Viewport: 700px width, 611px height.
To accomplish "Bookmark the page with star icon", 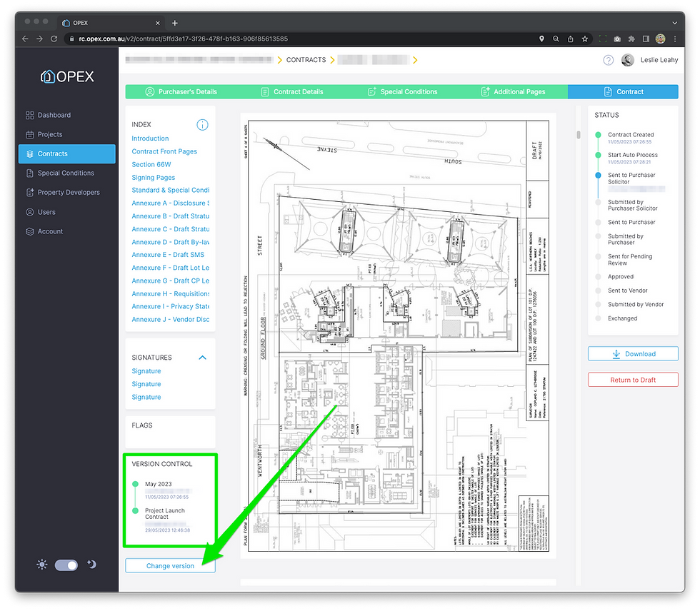I will (585, 39).
